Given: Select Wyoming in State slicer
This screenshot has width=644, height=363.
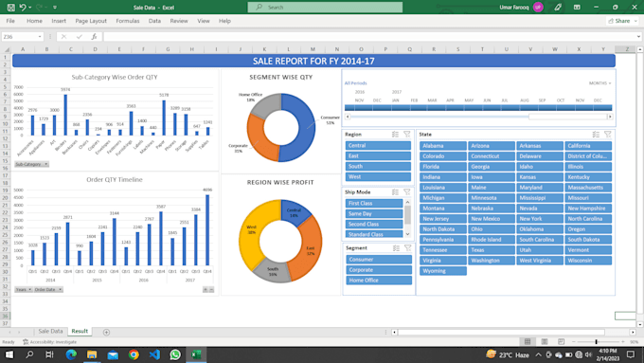Looking at the screenshot, I should [x=443, y=271].
